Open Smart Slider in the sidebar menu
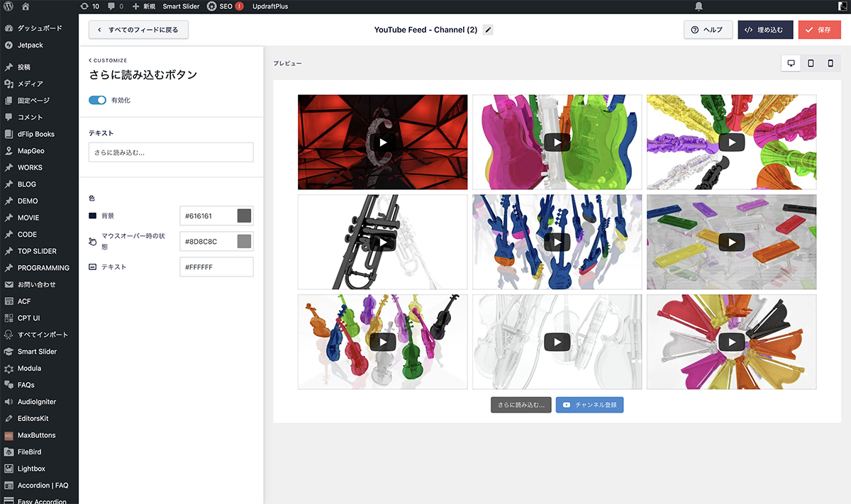851x504 pixels. [37, 352]
